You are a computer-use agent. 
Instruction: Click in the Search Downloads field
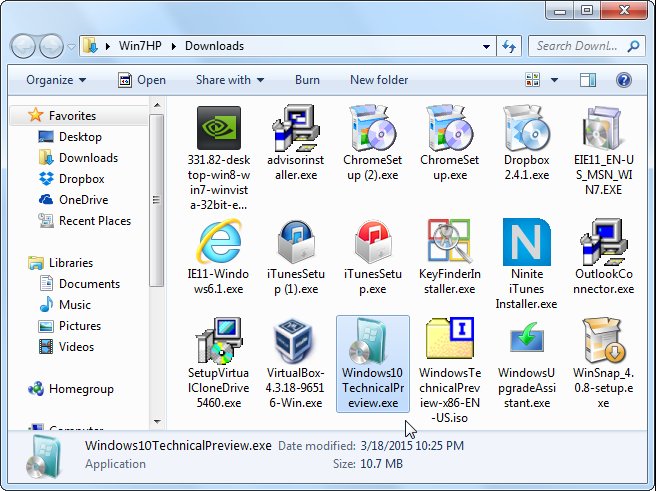(x=587, y=46)
